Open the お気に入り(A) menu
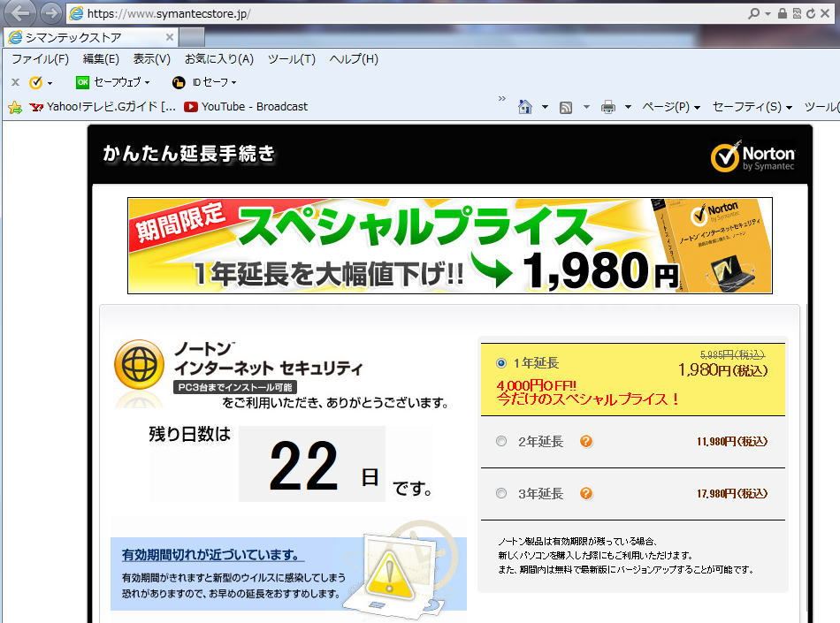Image resolution: width=840 pixels, height=623 pixels. point(219,59)
